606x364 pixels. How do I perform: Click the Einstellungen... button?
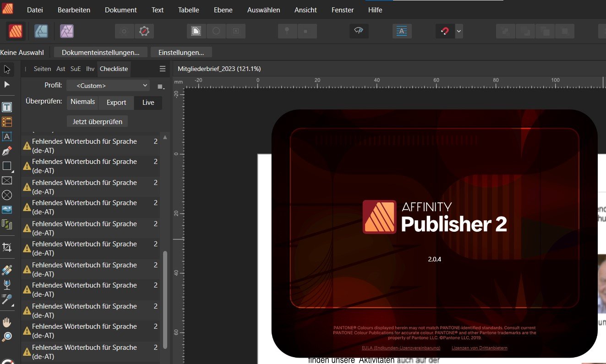(x=181, y=53)
